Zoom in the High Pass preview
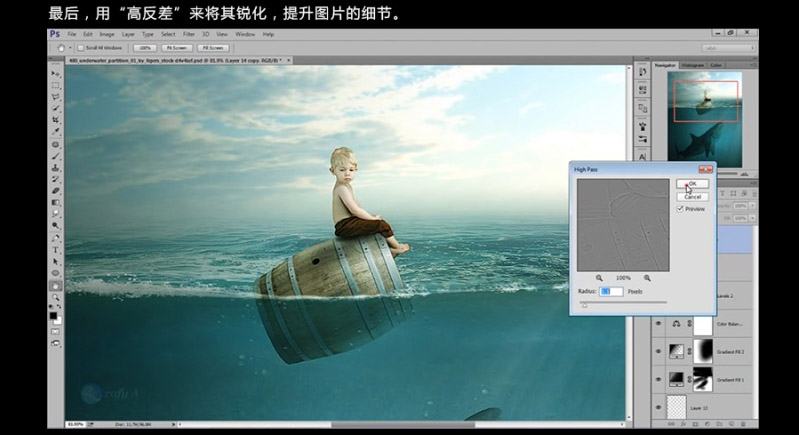Image resolution: width=799 pixels, height=435 pixels. [x=647, y=278]
